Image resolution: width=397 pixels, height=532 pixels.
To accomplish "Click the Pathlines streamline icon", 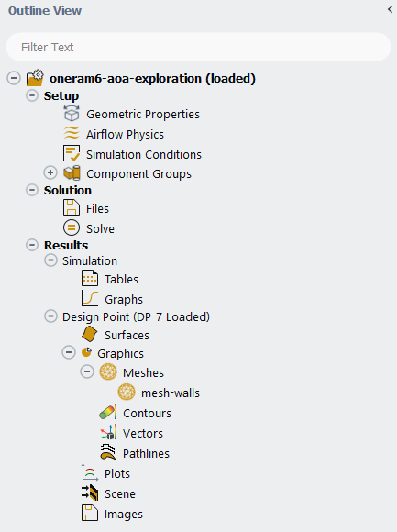I will (x=108, y=452).
